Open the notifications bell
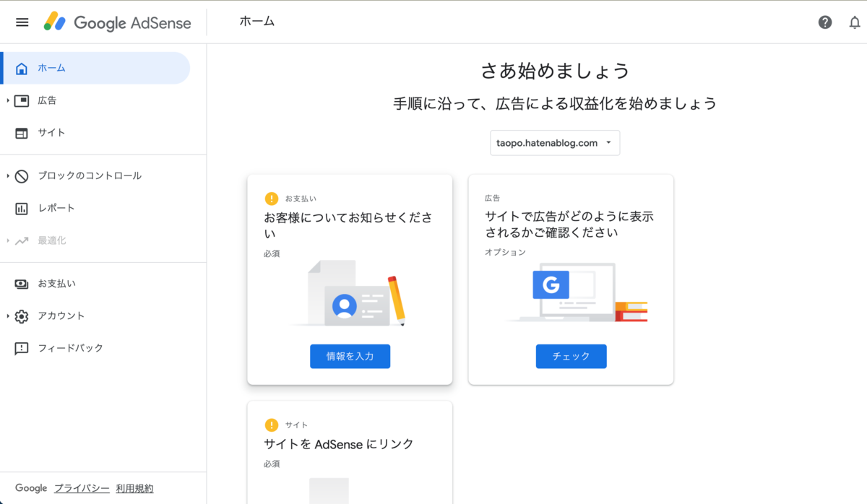The height and width of the screenshot is (504, 867). point(855,22)
